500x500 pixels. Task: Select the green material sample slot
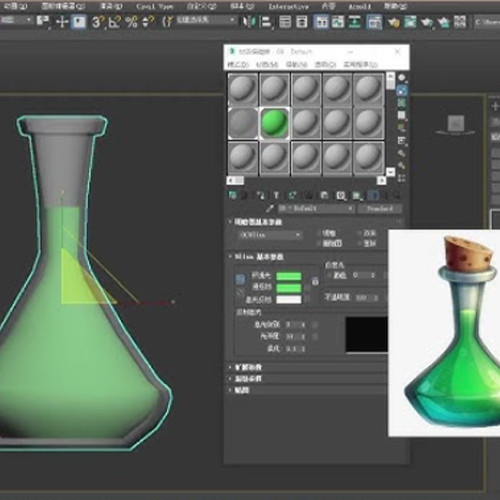point(274,122)
